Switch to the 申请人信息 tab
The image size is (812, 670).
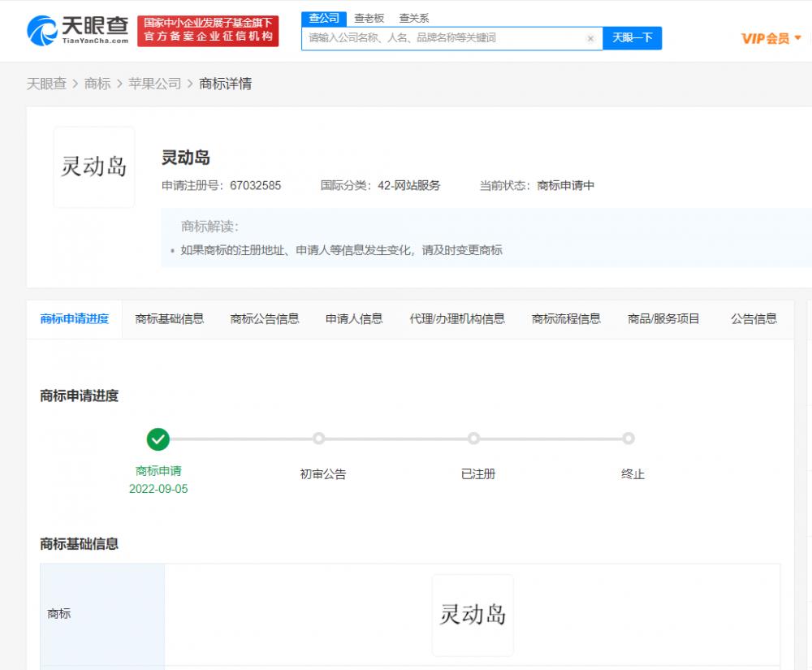354,319
